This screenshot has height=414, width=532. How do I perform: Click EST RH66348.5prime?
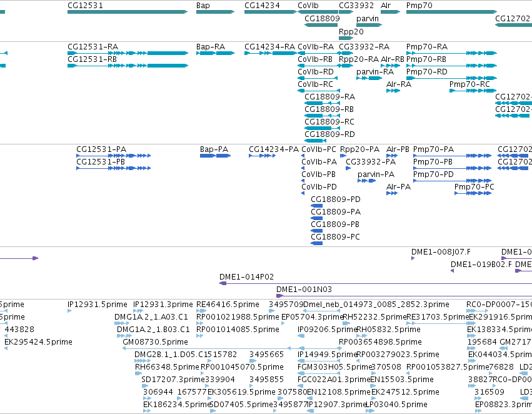pos(138,373)
